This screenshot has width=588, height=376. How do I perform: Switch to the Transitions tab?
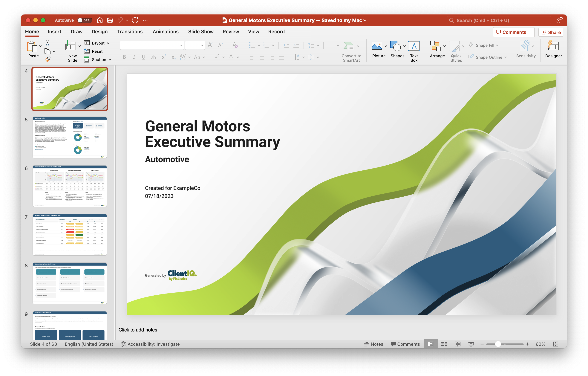click(x=130, y=31)
